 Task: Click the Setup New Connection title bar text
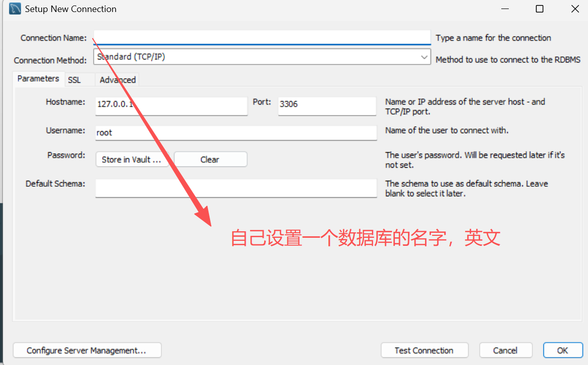pos(71,9)
